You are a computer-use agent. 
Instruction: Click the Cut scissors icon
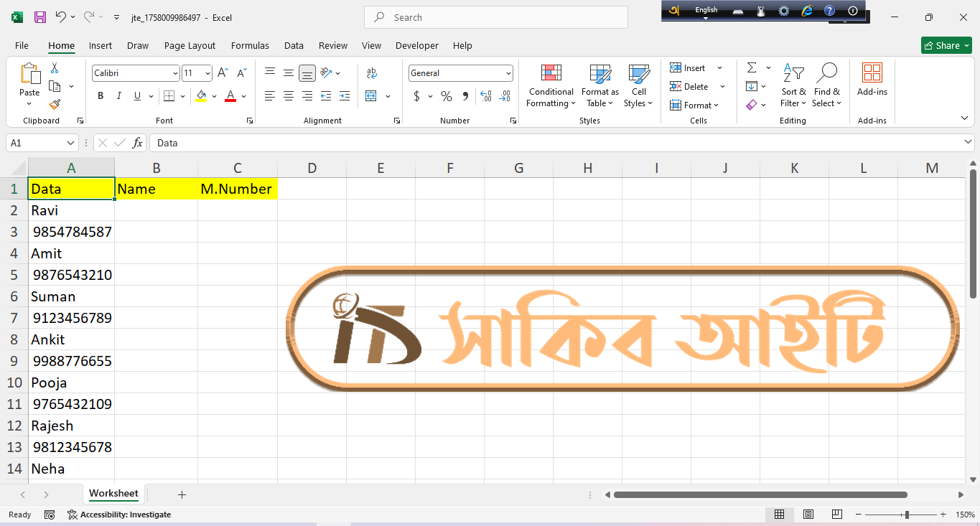pos(55,68)
